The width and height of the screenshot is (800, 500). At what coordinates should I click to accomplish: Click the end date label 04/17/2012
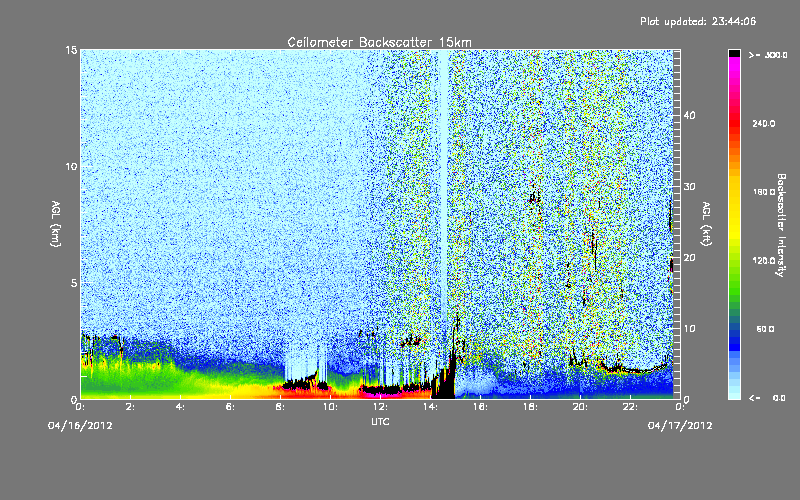tap(680, 426)
